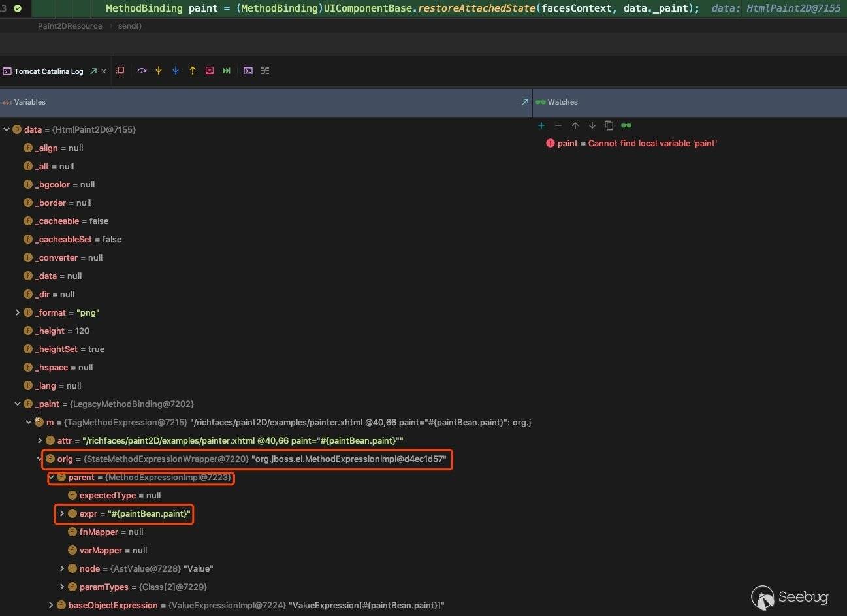The image size is (847, 616).
Task: Expand the baseObjectExpression node
Action: (51, 605)
